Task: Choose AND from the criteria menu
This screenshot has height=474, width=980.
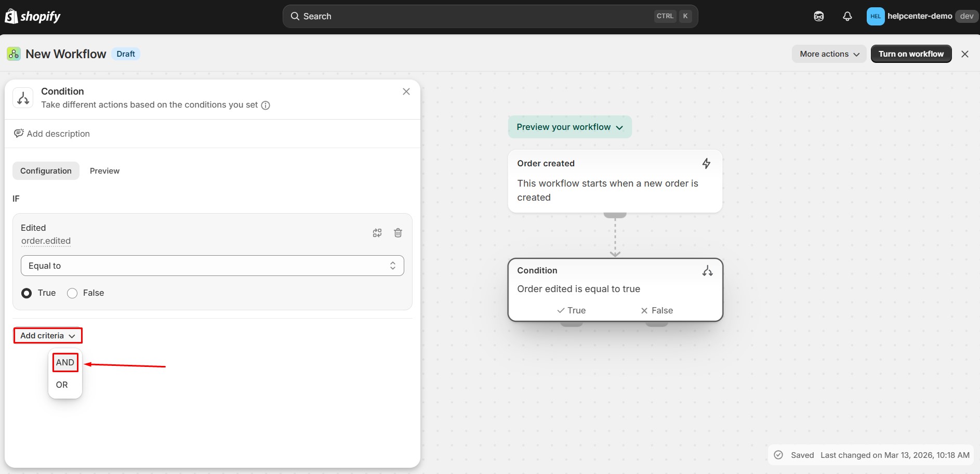Action: (65, 362)
